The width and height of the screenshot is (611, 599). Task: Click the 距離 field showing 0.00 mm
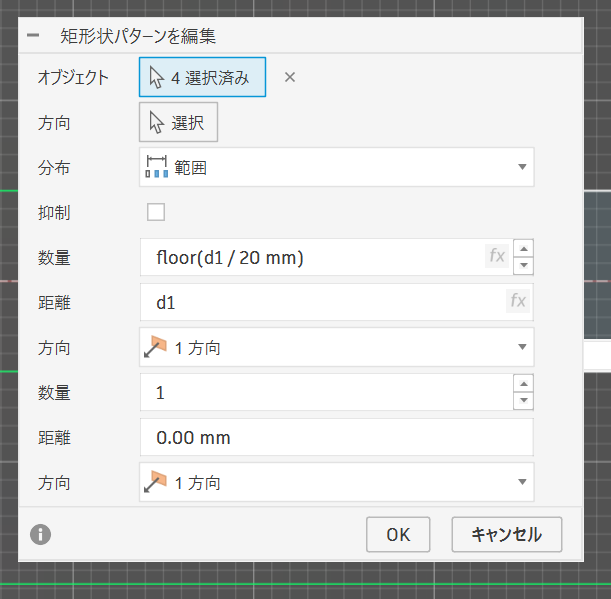(x=337, y=437)
